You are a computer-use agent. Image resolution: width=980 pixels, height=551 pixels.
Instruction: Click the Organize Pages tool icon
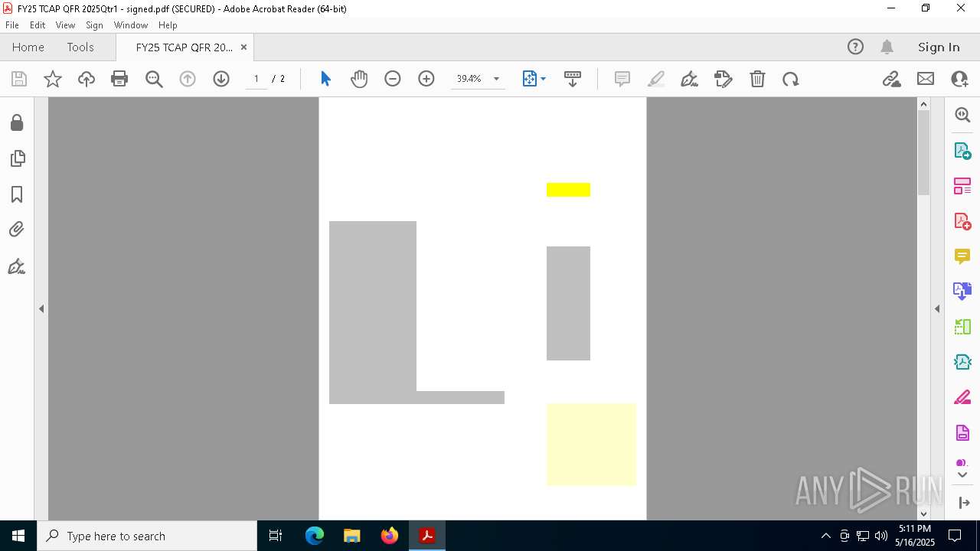point(962,186)
